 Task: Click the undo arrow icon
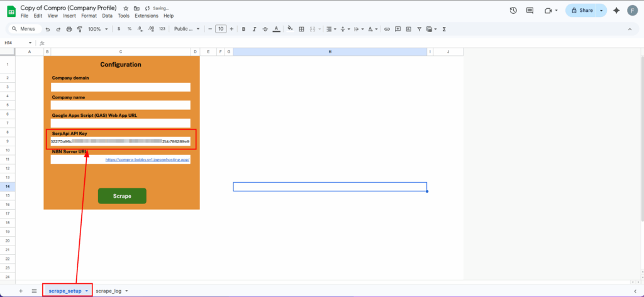(48, 29)
